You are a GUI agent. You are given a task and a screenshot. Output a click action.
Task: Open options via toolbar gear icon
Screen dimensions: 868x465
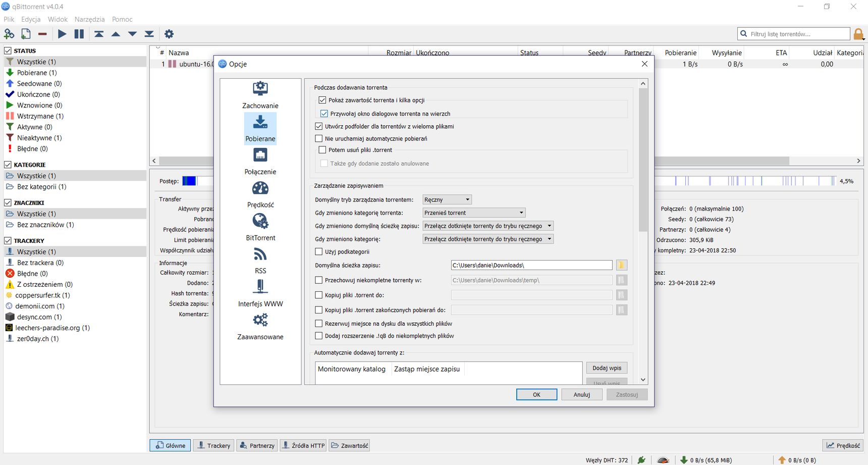click(169, 34)
